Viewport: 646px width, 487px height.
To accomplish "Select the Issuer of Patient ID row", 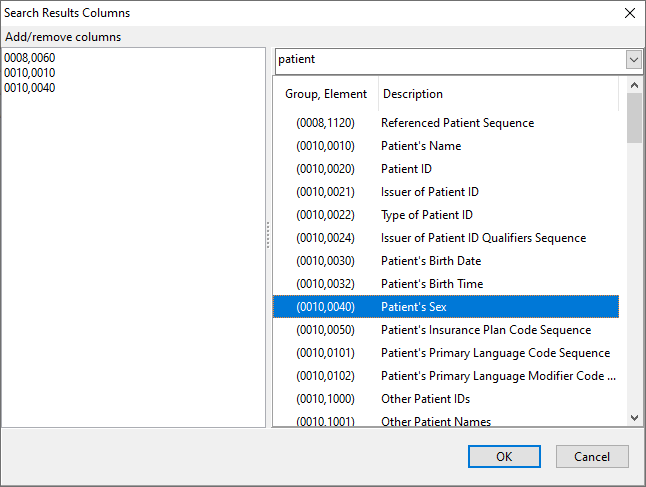I will [x=429, y=192].
